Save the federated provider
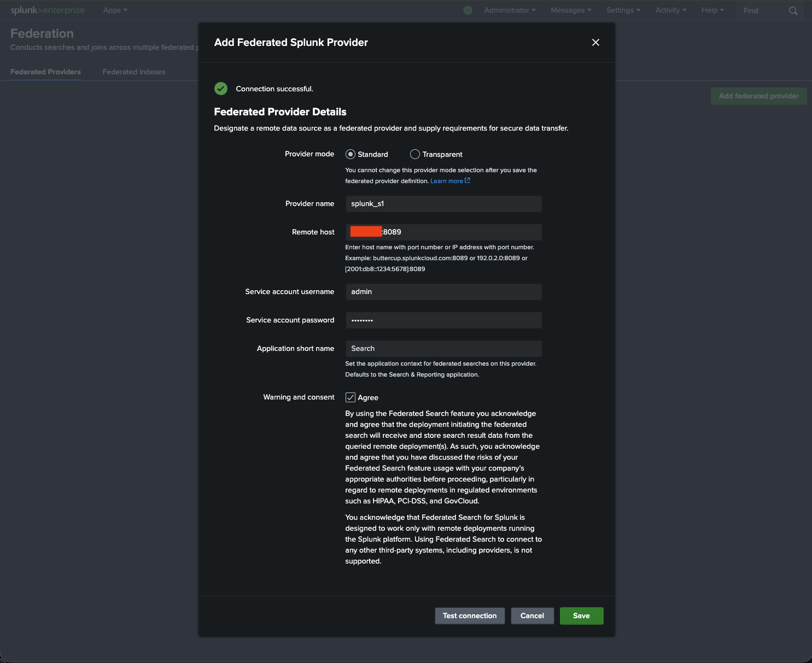 pos(581,616)
